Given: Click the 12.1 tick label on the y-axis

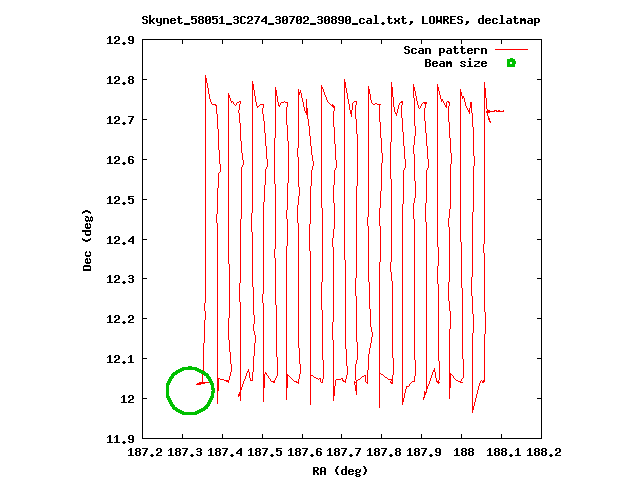Looking at the screenshot, I should pyautogui.click(x=120, y=359).
